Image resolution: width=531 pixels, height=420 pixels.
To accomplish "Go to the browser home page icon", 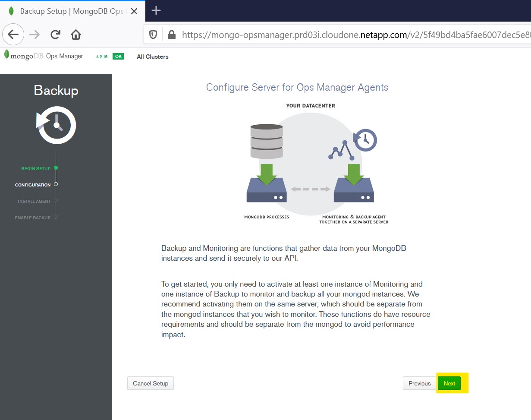I will [x=76, y=35].
